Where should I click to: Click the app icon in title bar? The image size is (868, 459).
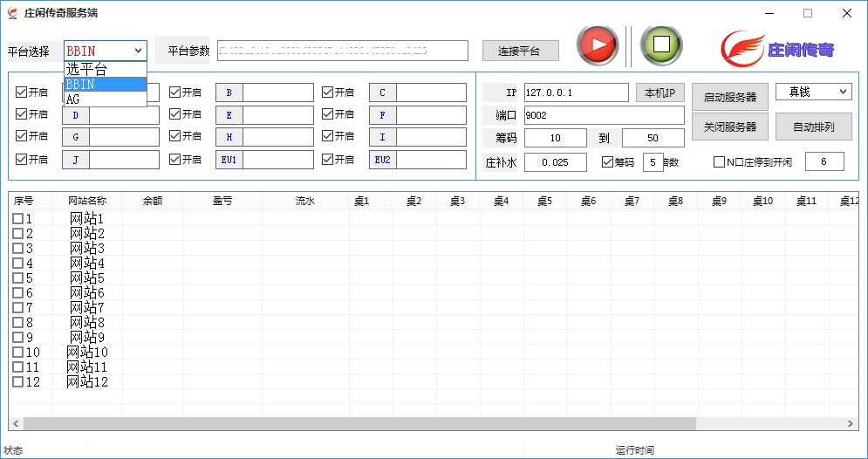(12, 13)
